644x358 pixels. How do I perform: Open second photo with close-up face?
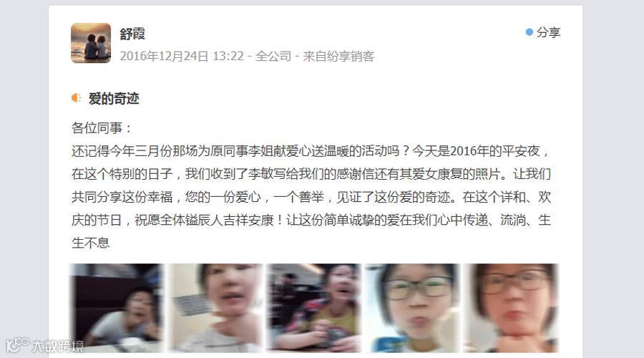pos(215,308)
